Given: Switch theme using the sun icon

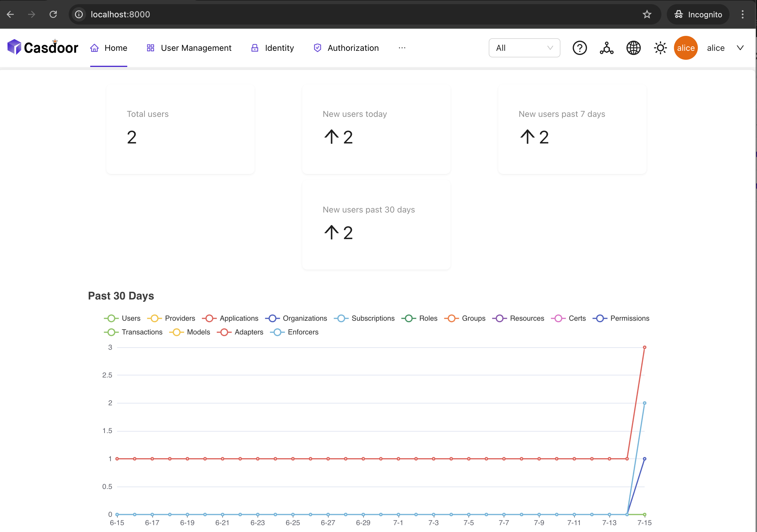Looking at the screenshot, I should coord(660,48).
